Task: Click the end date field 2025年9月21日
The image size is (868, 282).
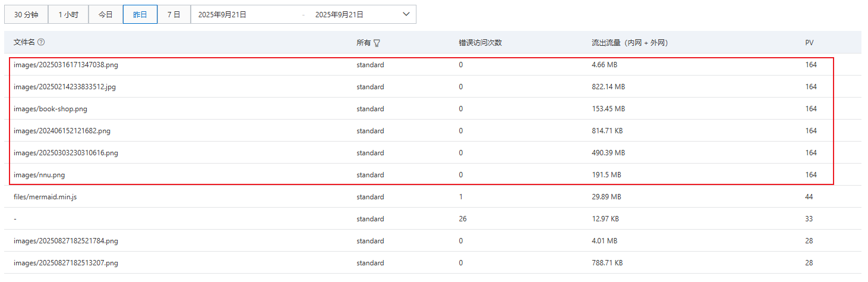Action: [x=339, y=14]
